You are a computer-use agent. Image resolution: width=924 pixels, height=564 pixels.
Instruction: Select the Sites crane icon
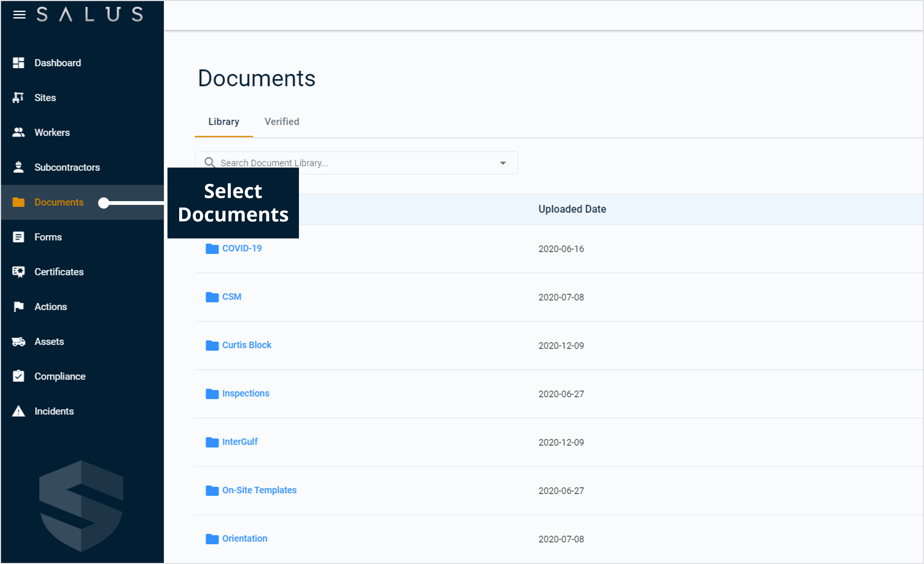click(x=18, y=98)
